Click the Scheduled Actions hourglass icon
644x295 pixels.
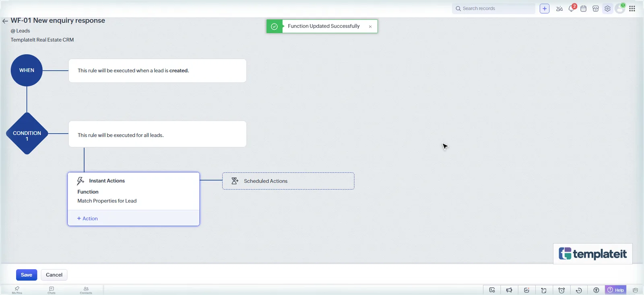235,181
